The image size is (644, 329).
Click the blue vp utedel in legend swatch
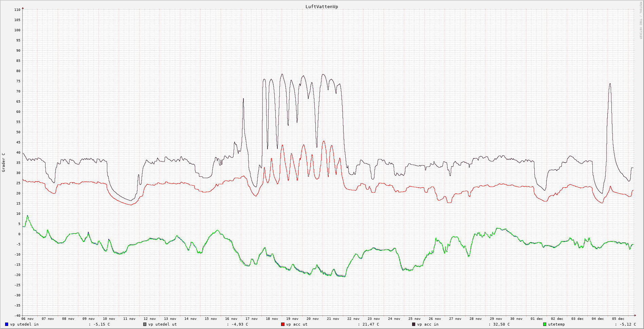click(x=6, y=324)
